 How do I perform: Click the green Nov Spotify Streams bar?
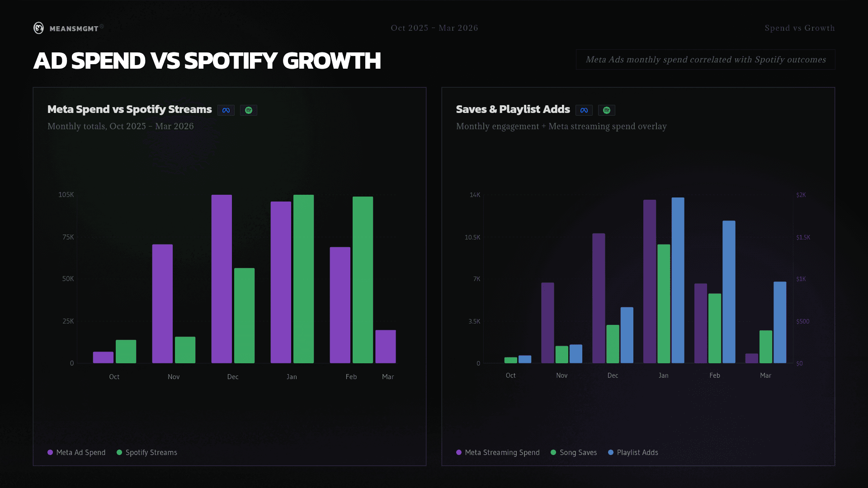pos(185,350)
